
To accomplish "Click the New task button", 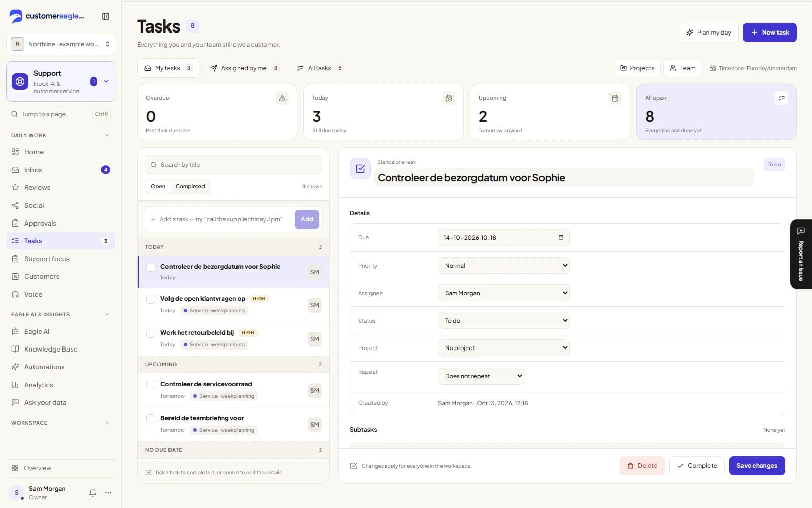I will pos(769,33).
